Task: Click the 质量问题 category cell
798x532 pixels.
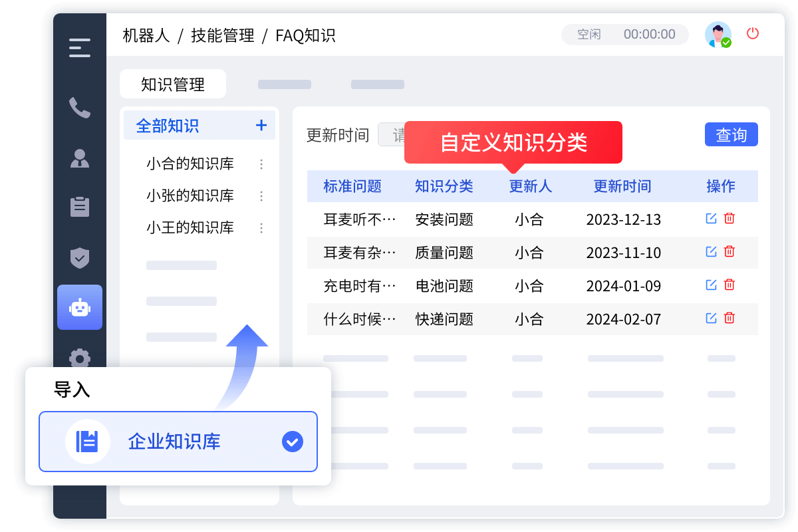Action: coord(444,253)
